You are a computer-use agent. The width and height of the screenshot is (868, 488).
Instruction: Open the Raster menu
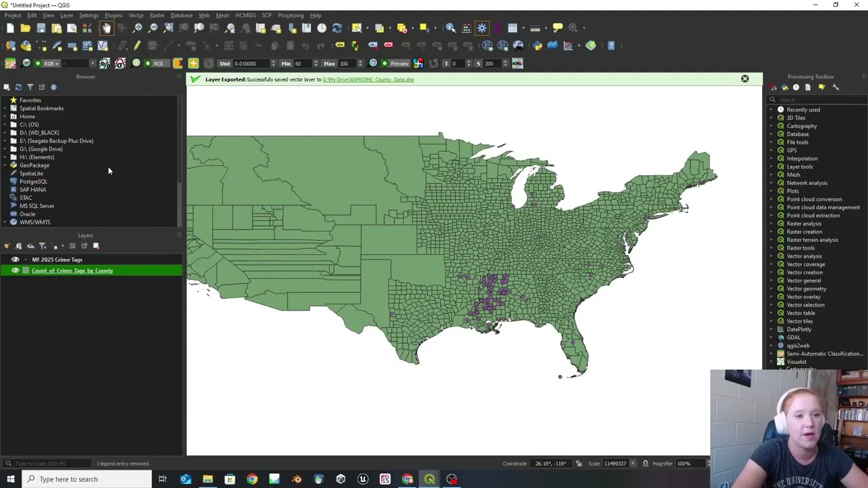coord(157,15)
